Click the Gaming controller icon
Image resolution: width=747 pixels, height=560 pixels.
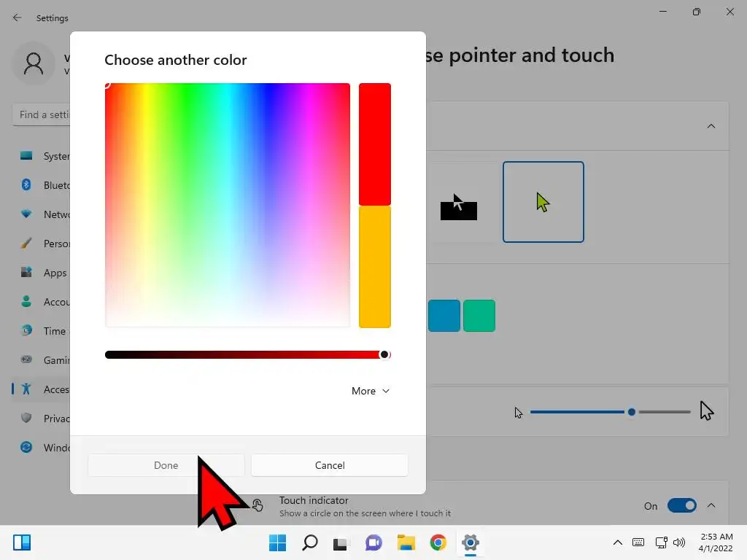click(26, 359)
